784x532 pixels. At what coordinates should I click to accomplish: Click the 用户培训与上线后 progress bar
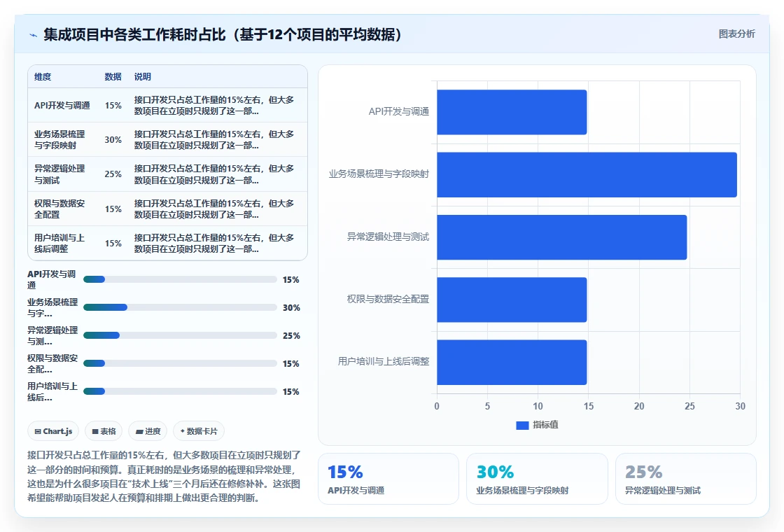tap(180, 391)
